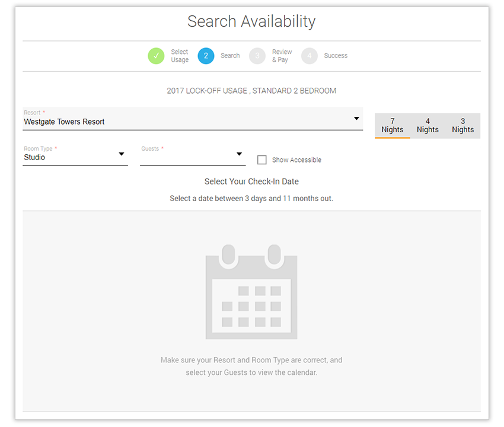Click the grey step 4 circle
This screenshot has height=427, width=504.
[309, 56]
